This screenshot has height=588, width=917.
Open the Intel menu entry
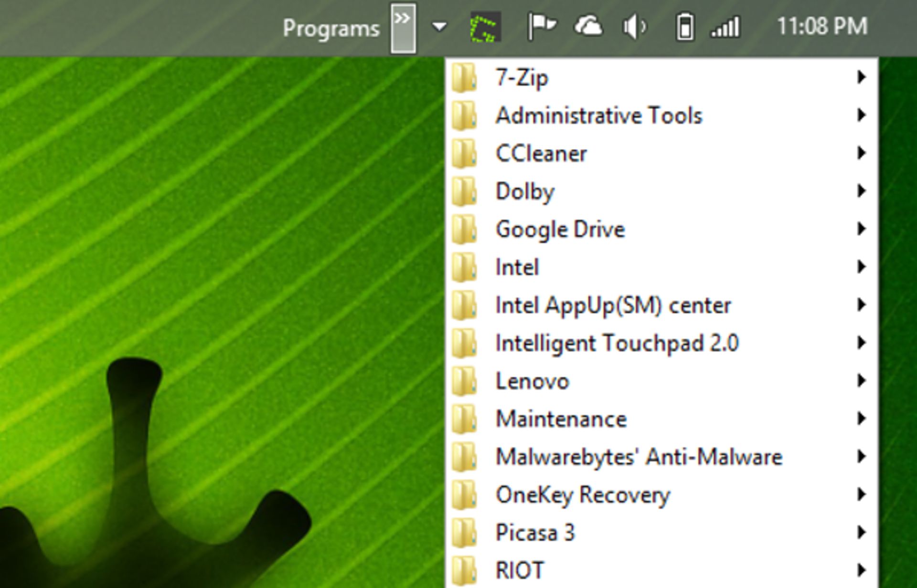point(661,267)
